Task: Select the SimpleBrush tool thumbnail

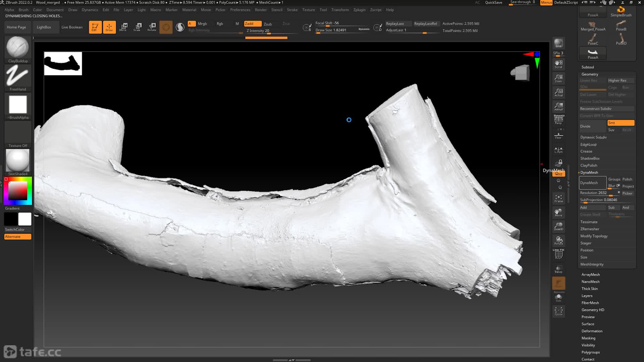Action: coord(621,11)
